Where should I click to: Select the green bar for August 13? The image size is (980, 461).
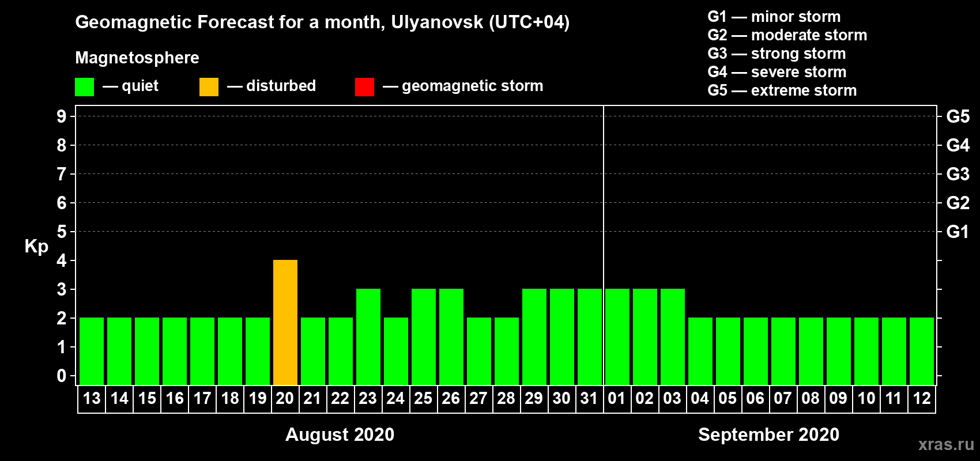click(x=92, y=351)
